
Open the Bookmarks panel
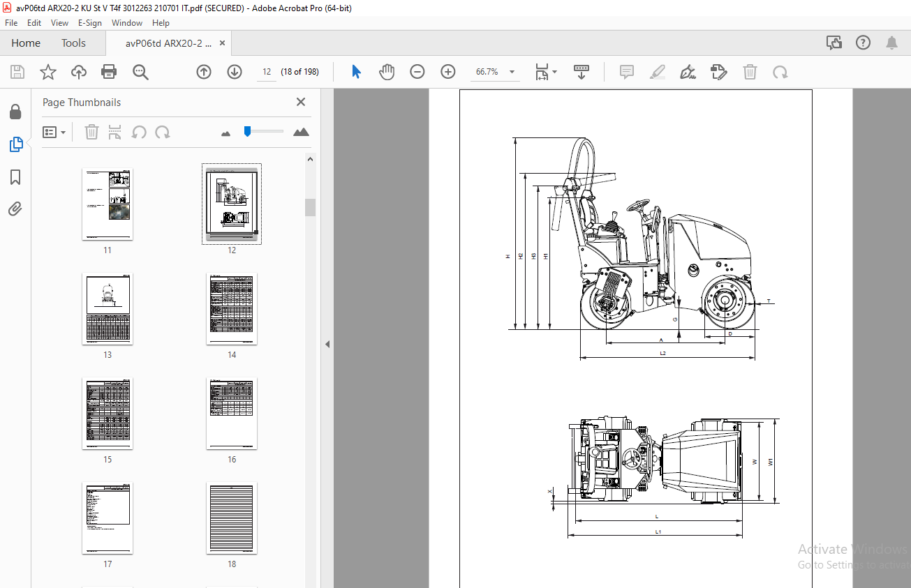[15, 177]
